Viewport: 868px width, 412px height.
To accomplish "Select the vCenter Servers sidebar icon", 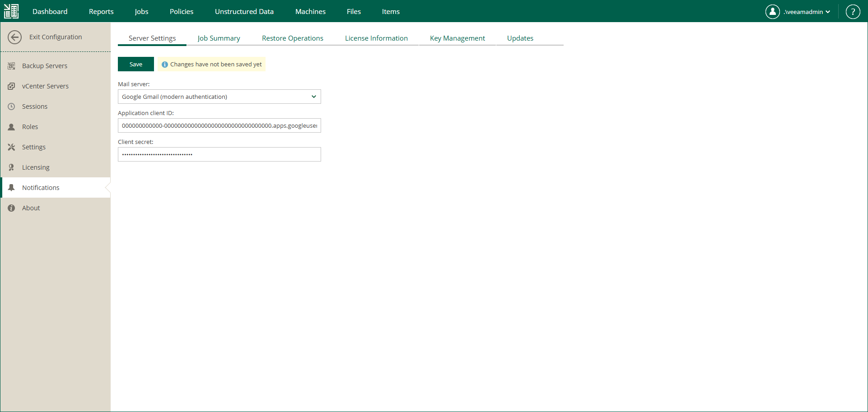I will pos(12,86).
